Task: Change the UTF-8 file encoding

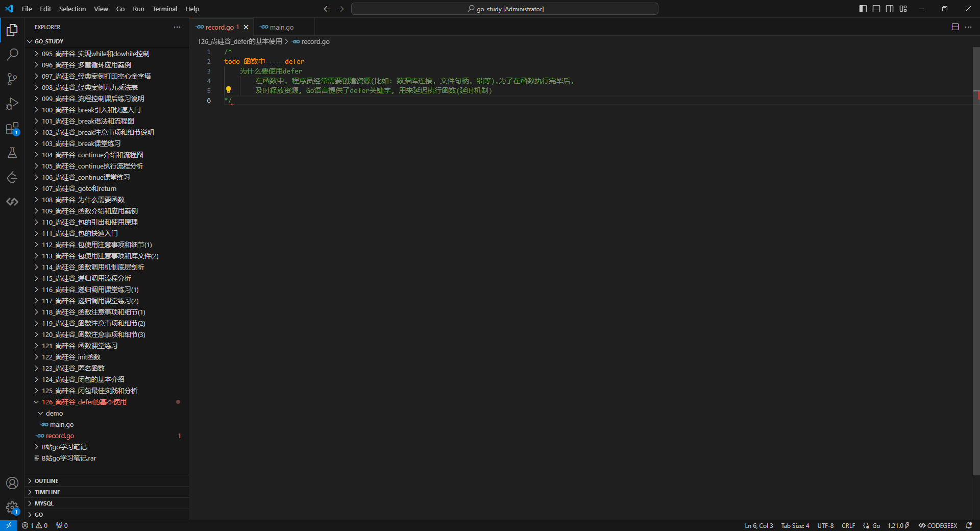Action: [825, 525]
